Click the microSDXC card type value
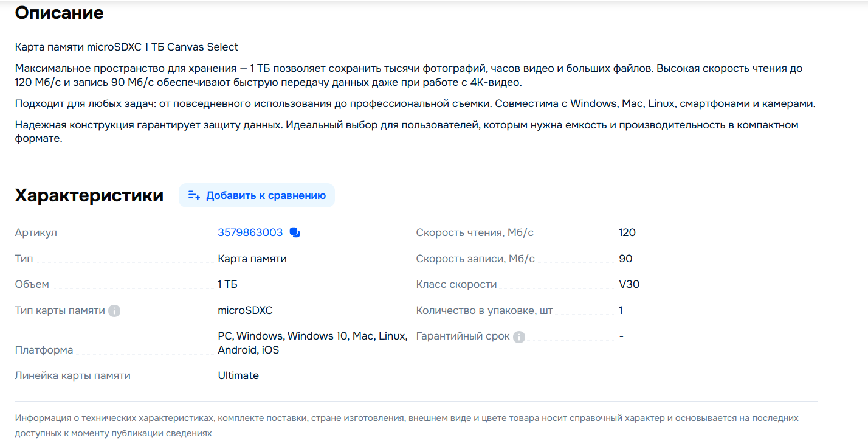 [x=246, y=310]
